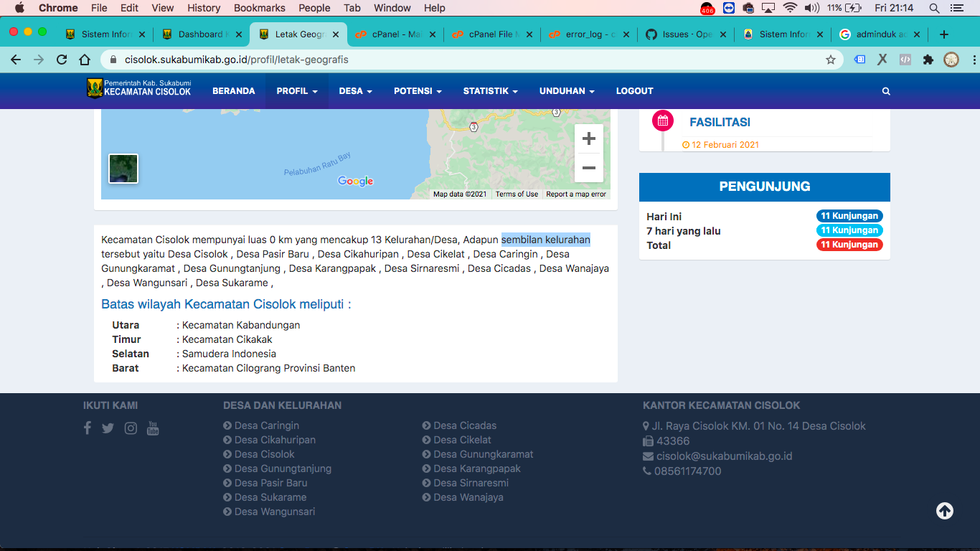Expand the DESA navigation dropdown
Image resolution: width=980 pixels, height=551 pixels.
click(x=355, y=91)
